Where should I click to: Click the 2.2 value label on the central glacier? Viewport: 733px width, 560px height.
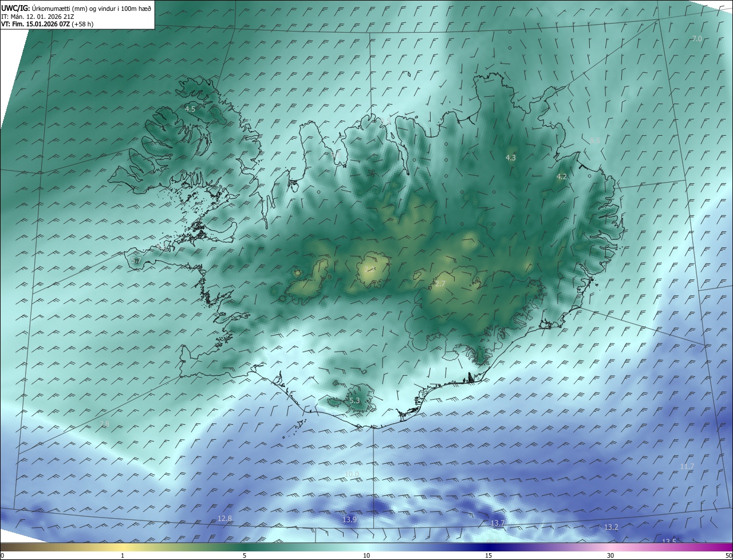point(371,269)
